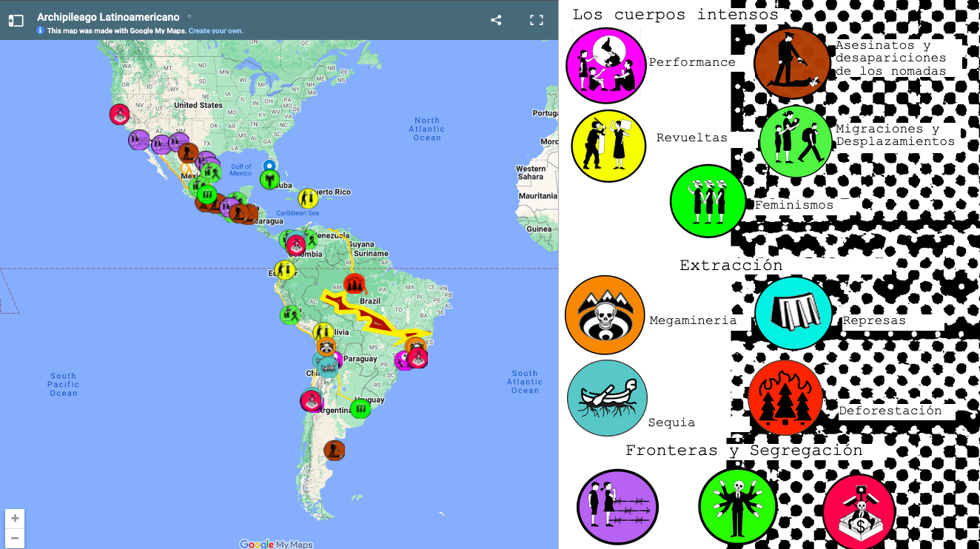The width and height of the screenshot is (980, 549).
Task: Click the 'Feminismos' legend label
Action: pos(794,205)
